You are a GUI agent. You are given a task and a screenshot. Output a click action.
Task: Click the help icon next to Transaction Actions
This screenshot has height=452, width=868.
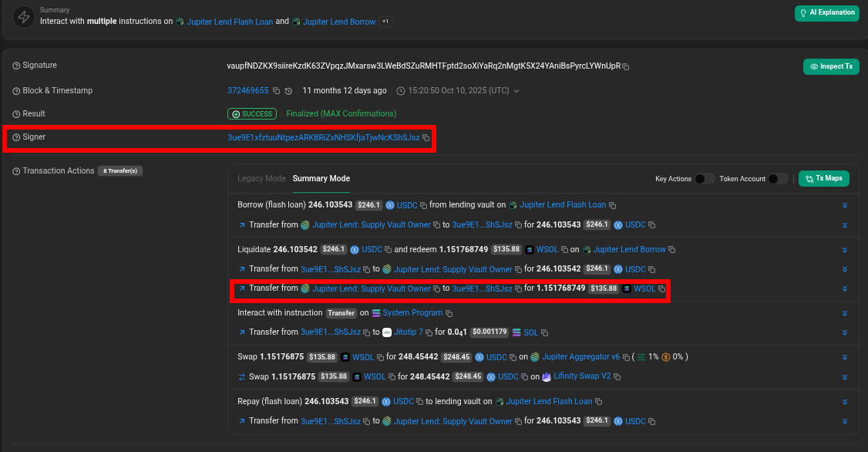[16, 171]
